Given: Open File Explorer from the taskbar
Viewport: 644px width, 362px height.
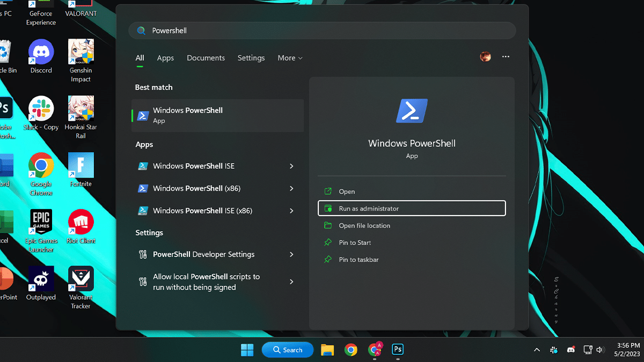Looking at the screenshot, I should (x=327, y=350).
